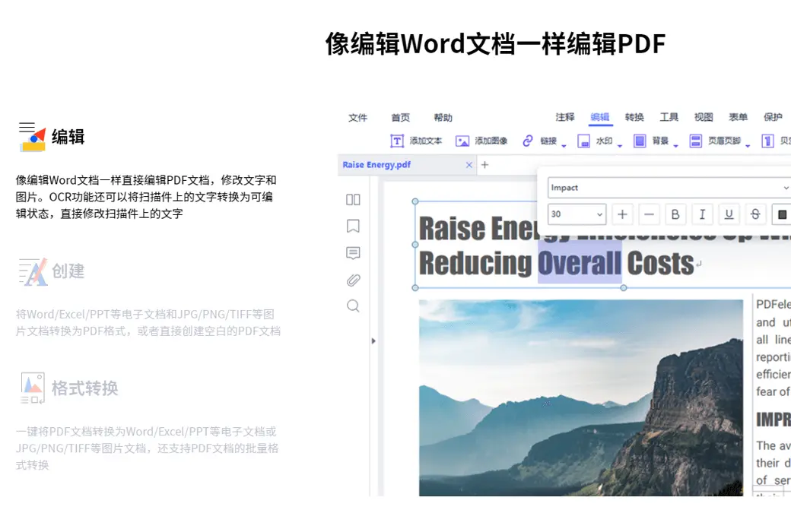Screen dimensions: 791x532
Task: Select the 格式转换 feature section icon
Action: (x=33, y=388)
